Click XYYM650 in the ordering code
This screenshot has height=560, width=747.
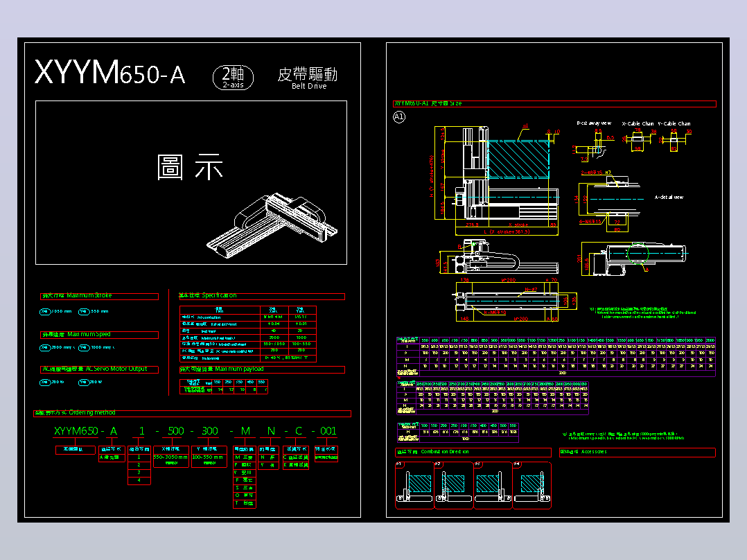point(76,431)
